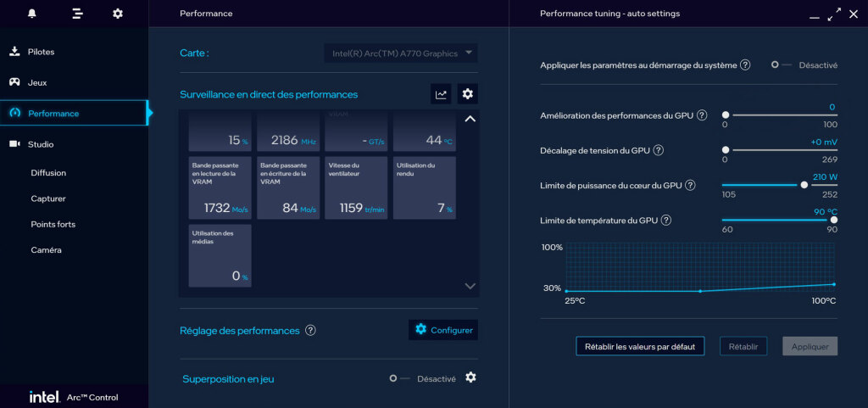Collapse metrics with the up chevron
The height and width of the screenshot is (408, 868).
point(470,119)
